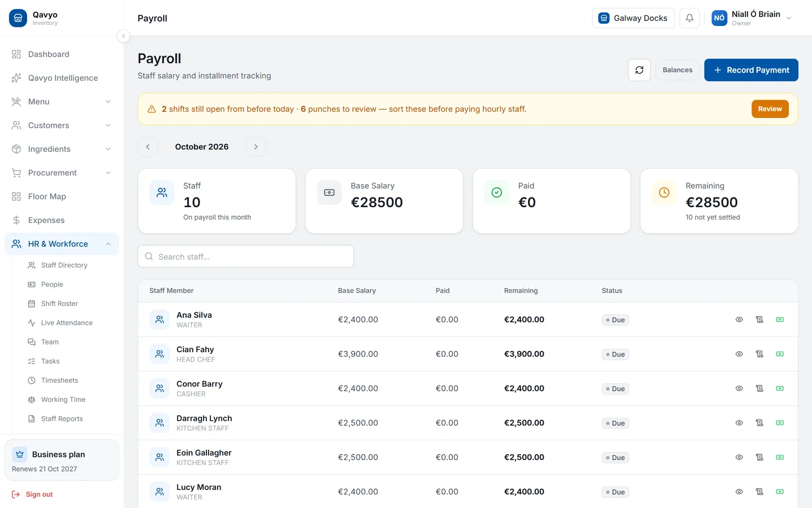Expand the Customers sidebar section
Screen dimensions: 812x508
(x=61, y=125)
